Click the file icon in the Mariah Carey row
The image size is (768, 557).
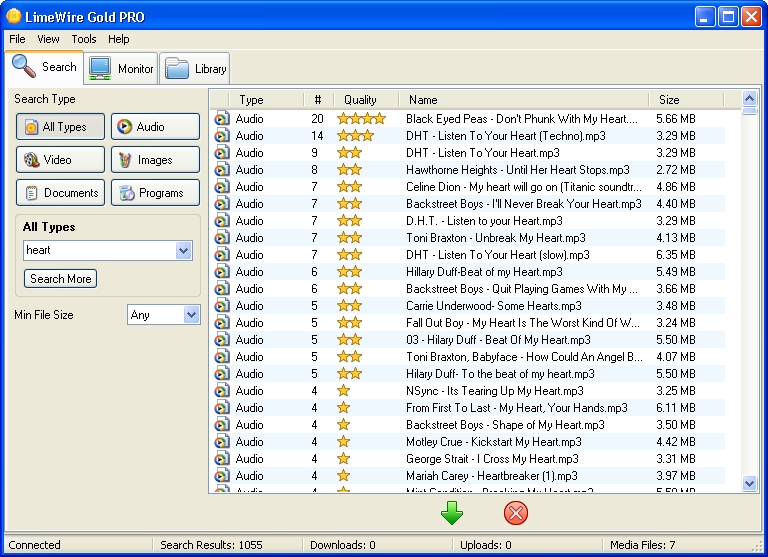point(222,476)
